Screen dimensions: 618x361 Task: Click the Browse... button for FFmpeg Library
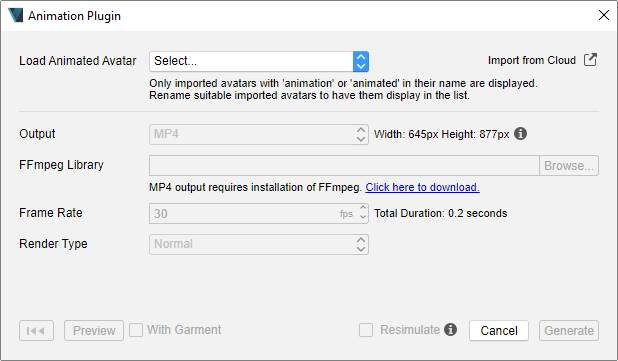pyautogui.click(x=569, y=166)
